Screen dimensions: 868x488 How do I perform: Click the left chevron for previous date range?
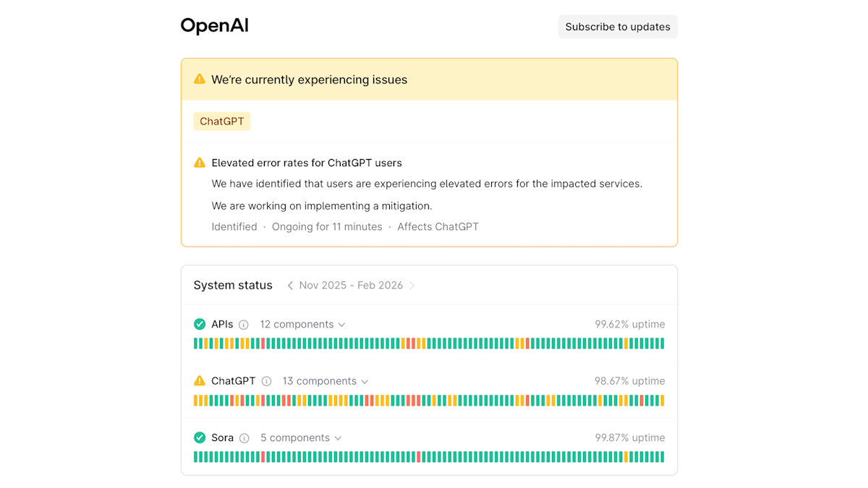coord(289,286)
